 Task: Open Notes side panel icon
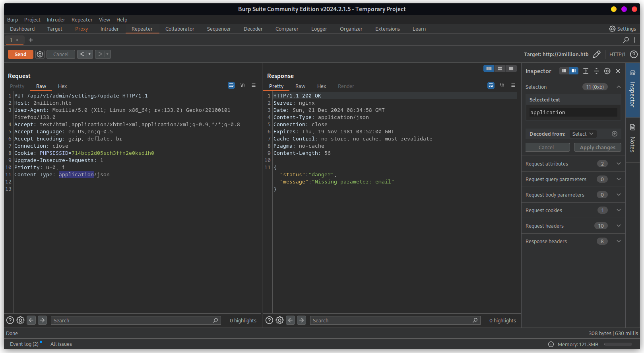(632, 127)
